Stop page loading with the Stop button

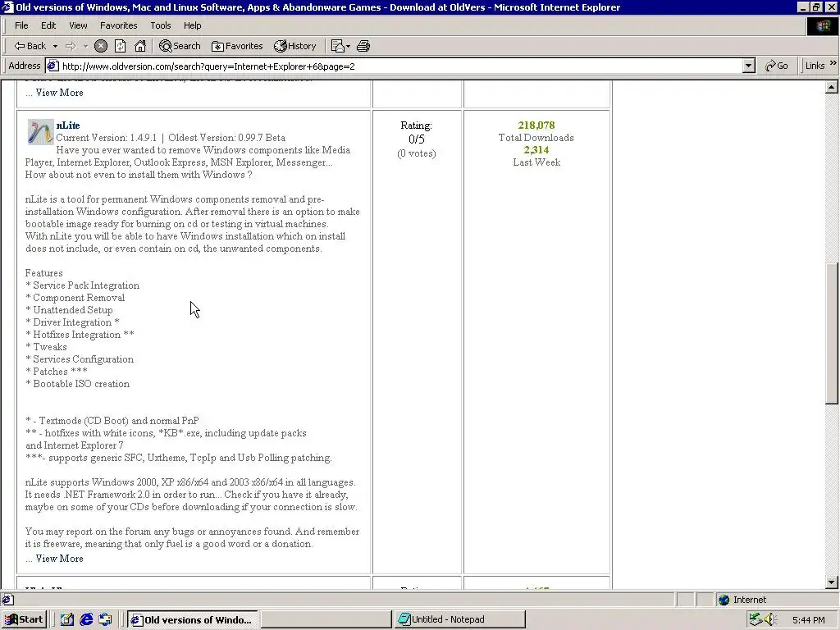101,46
